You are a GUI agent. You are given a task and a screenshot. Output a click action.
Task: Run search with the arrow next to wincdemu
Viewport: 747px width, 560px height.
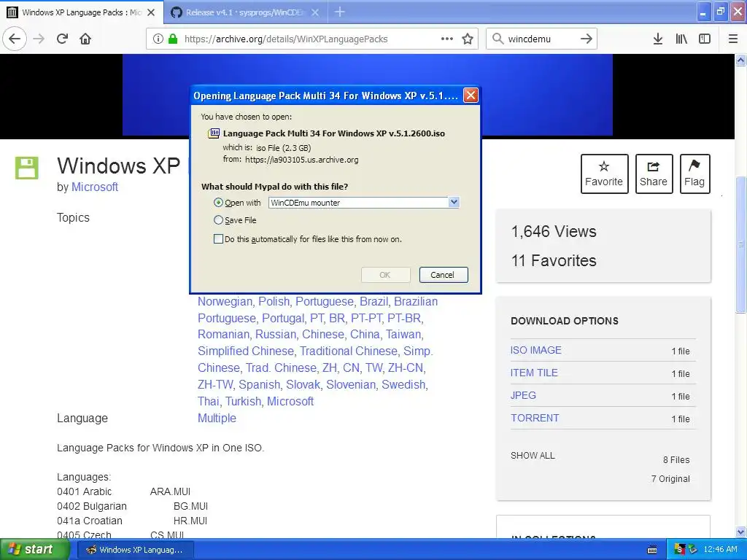pos(587,39)
